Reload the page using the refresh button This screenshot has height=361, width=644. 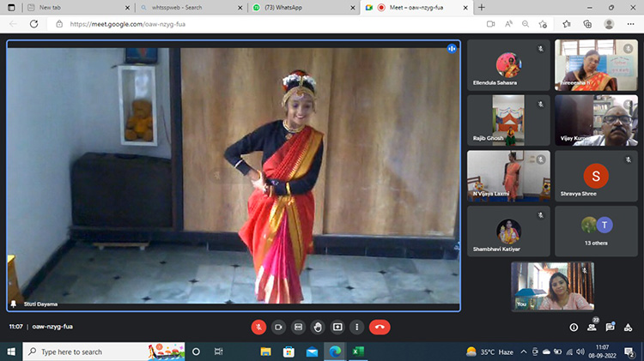[34, 24]
